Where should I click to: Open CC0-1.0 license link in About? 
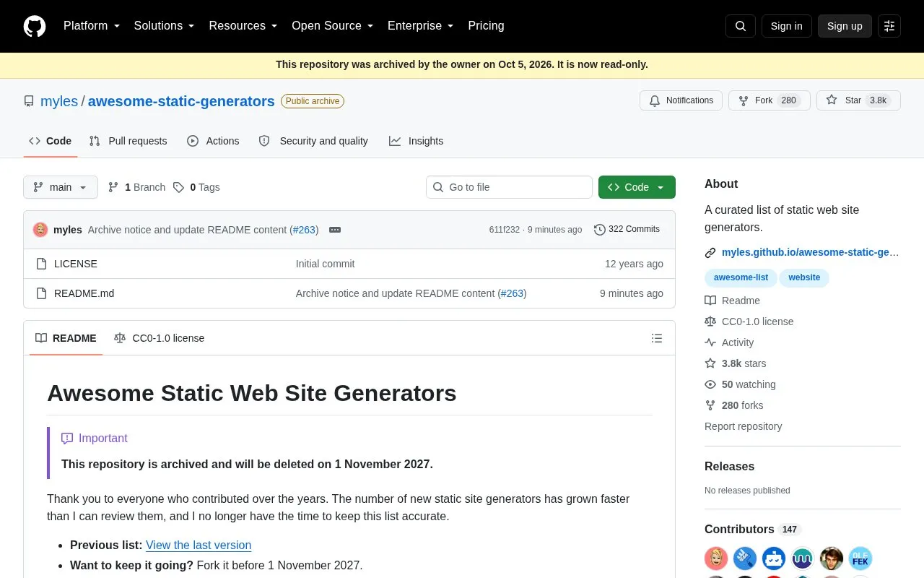749,322
